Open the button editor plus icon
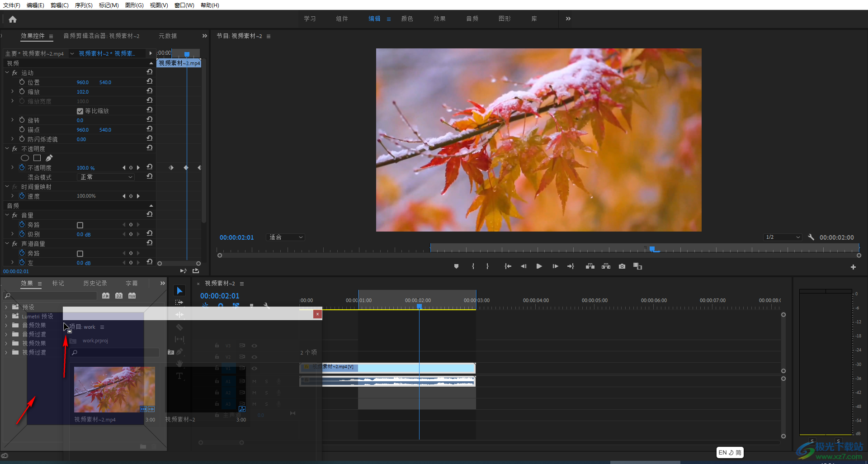Image resolution: width=868 pixels, height=464 pixels. coord(853,267)
